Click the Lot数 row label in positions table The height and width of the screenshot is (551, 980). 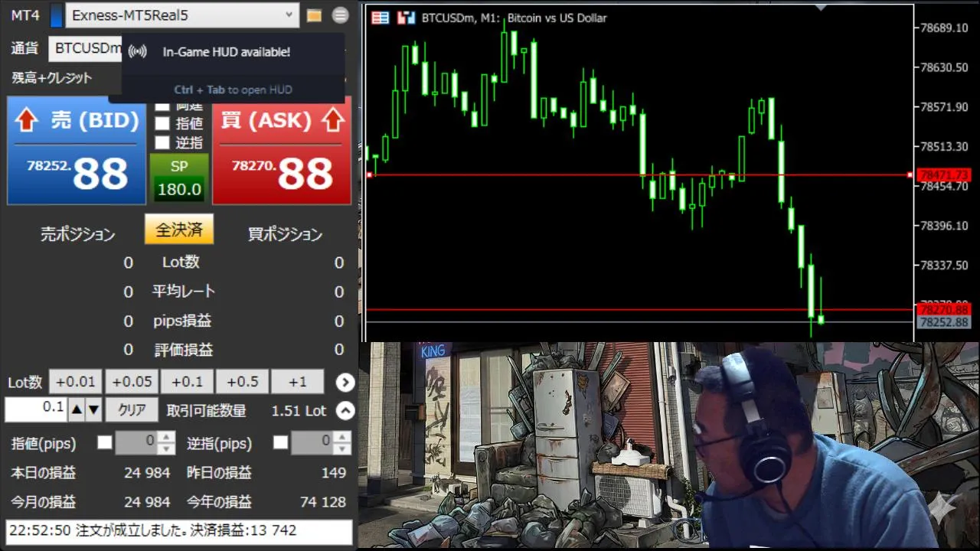(181, 262)
